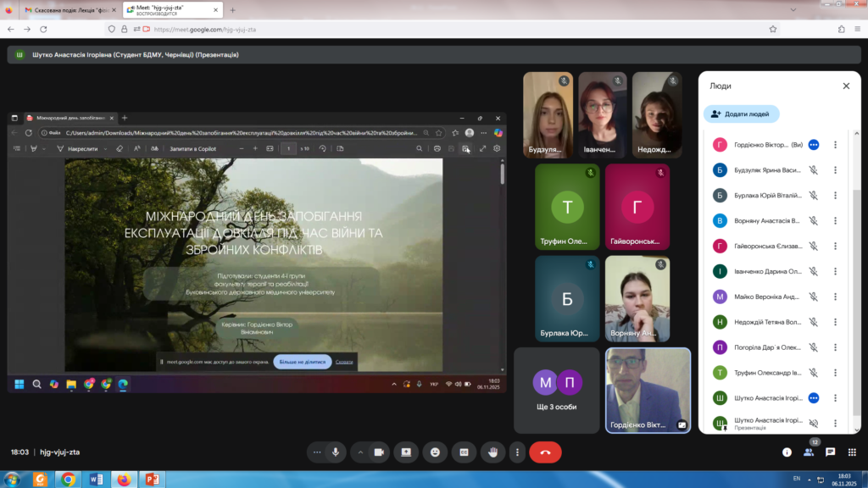Screen dimensions: 868x488
Task: Switch to the Скасована подія browser tab
Action: click(x=68, y=10)
